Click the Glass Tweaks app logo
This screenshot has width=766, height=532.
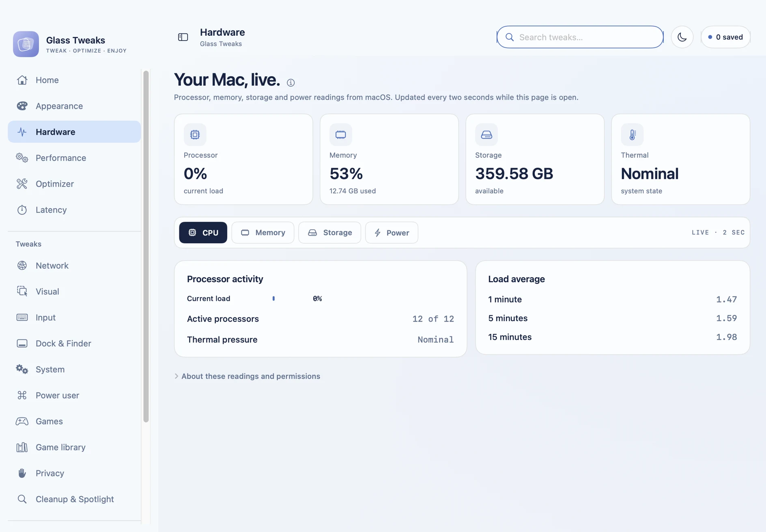click(26, 44)
